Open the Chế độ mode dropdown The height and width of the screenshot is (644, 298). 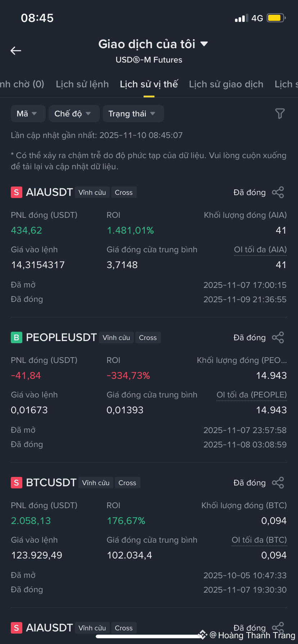tap(74, 114)
